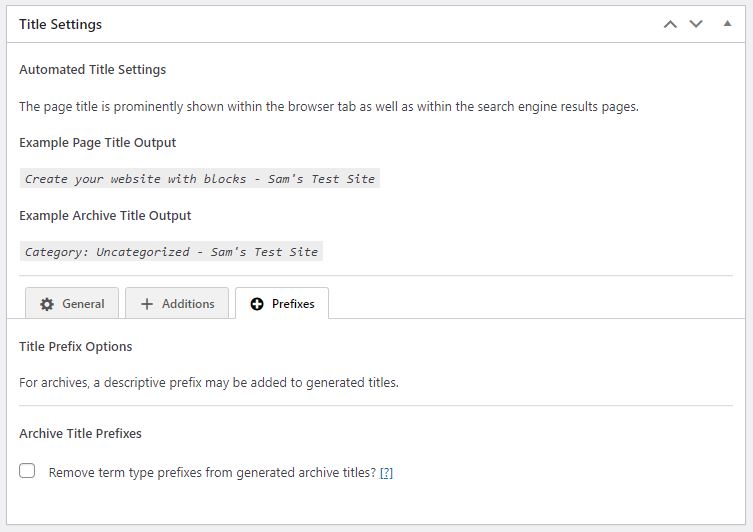Screen dimensions: 753x532
Task: Enable removing term type prefixes checkbox
Action: pos(27,471)
